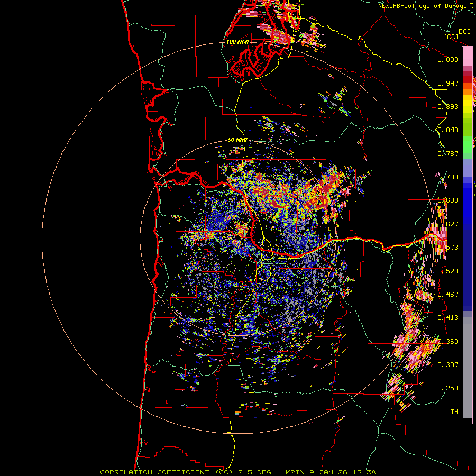Click the 0.360 scale value
This screenshot has height=476, width=476.
click(448, 342)
